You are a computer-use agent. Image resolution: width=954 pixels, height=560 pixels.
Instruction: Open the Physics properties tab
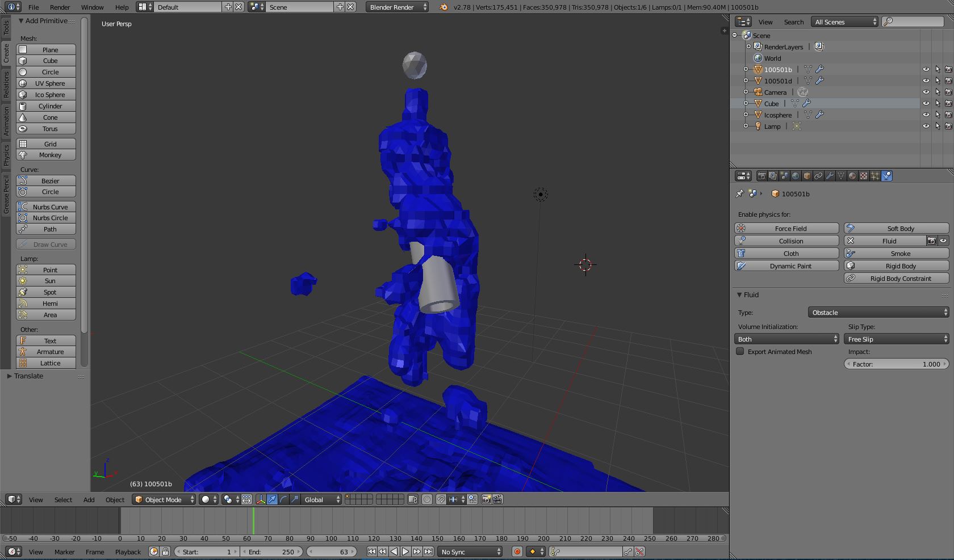[886, 176]
